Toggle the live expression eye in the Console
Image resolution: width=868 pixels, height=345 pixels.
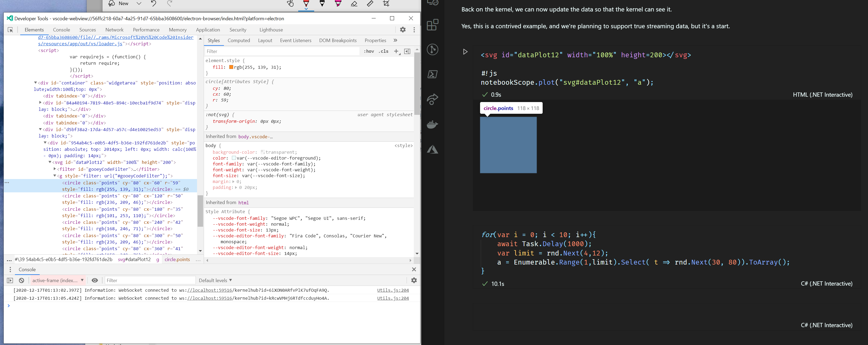[x=95, y=280]
